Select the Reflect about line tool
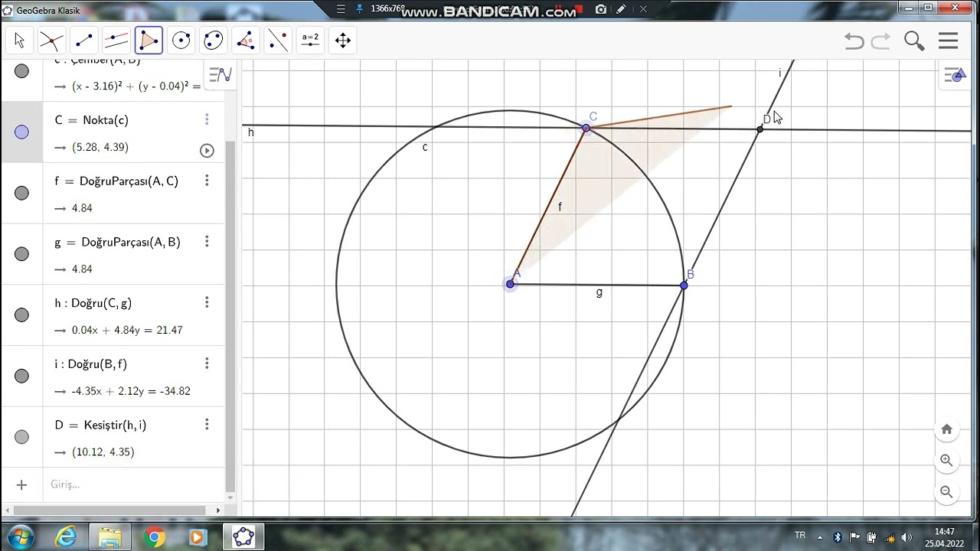The width and height of the screenshot is (980, 551). click(x=278, y=41)
